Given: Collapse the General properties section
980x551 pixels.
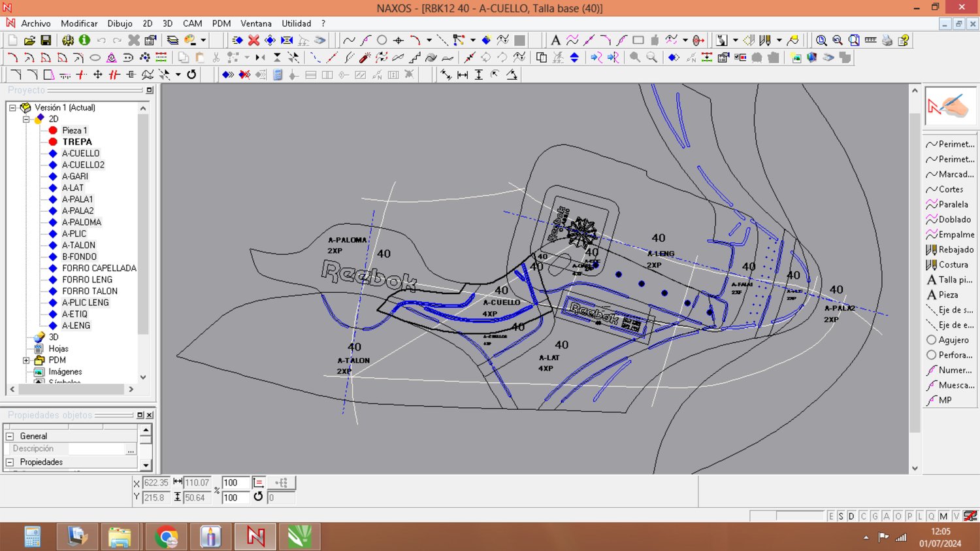Looking at the screenshot, I should (x=10, y=436).
